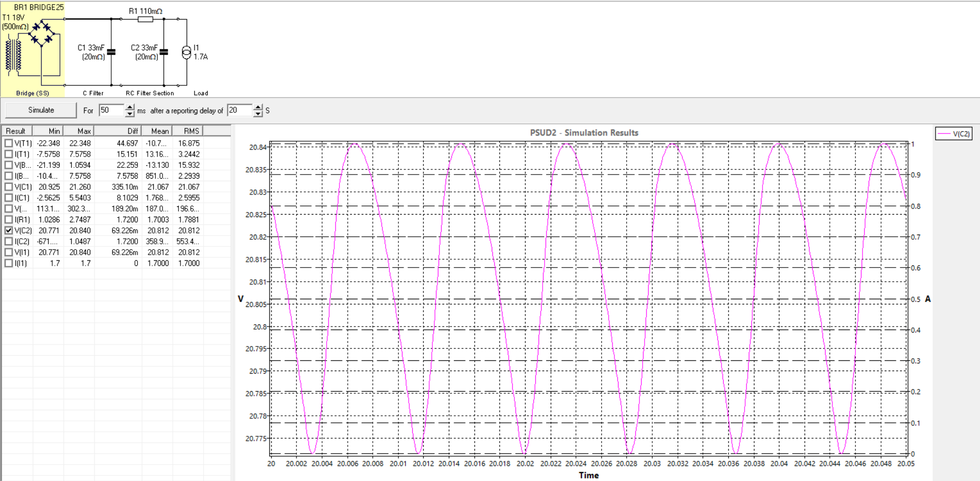This screenshot has height=481, width=980.
Task: Enable the I(I1) trace checkbox
Action: click(9, 263)
